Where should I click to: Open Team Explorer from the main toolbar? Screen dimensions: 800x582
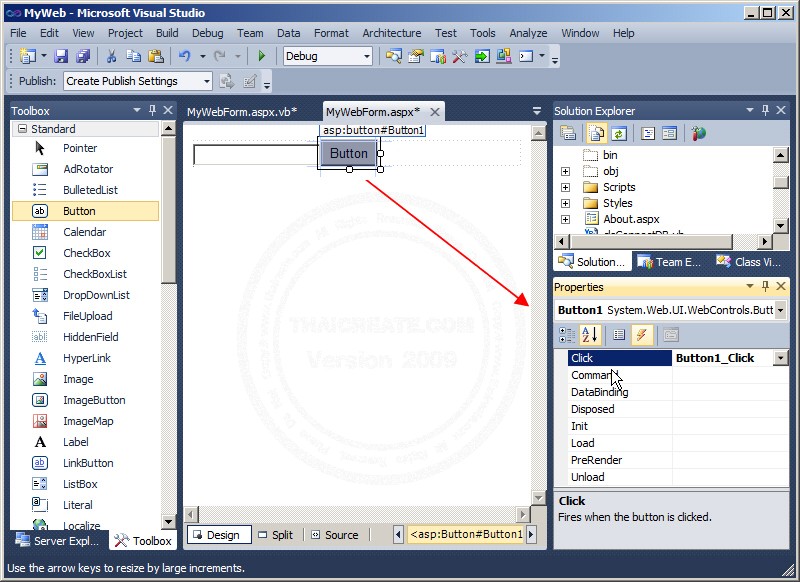pos(438,56)
